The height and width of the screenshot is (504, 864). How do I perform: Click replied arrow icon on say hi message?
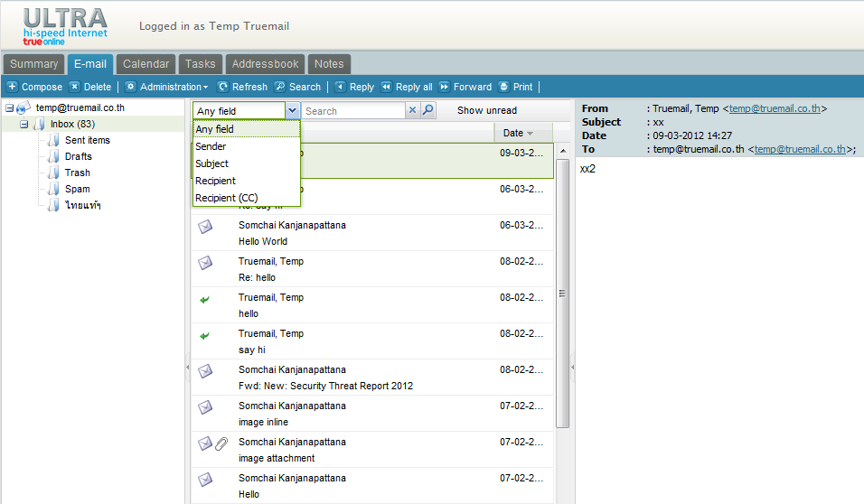(204, 335)
